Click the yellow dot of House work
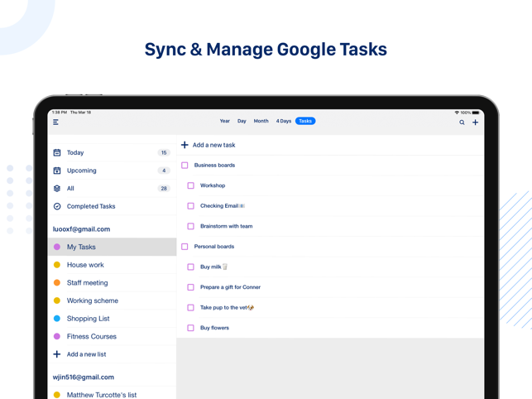The image size is (532, 399). tap(57, 265)
